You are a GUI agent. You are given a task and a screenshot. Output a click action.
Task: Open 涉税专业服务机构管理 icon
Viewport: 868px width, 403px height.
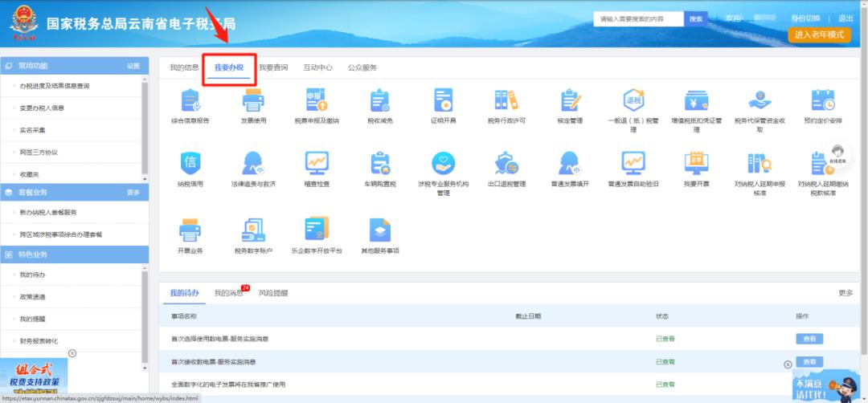point(444,163)
